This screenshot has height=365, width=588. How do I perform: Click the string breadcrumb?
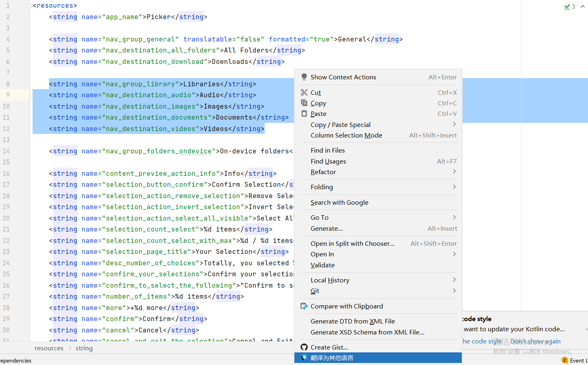click(84, 348)
